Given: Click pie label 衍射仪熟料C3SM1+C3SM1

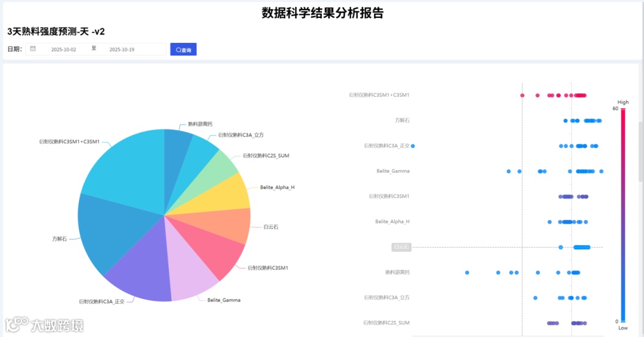Looking at the screenshot, I should [x=69, y=142].
